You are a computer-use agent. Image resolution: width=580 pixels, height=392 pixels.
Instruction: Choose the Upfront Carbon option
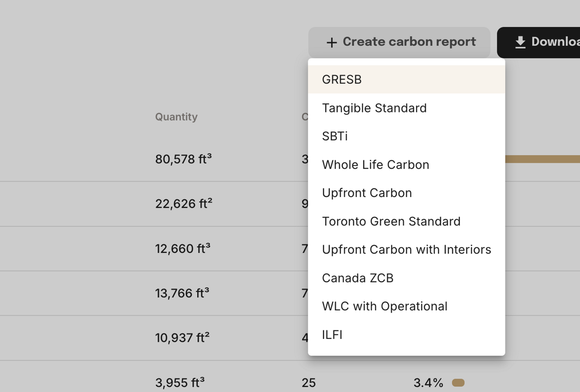pyautogui.click(x=406, y=193)
